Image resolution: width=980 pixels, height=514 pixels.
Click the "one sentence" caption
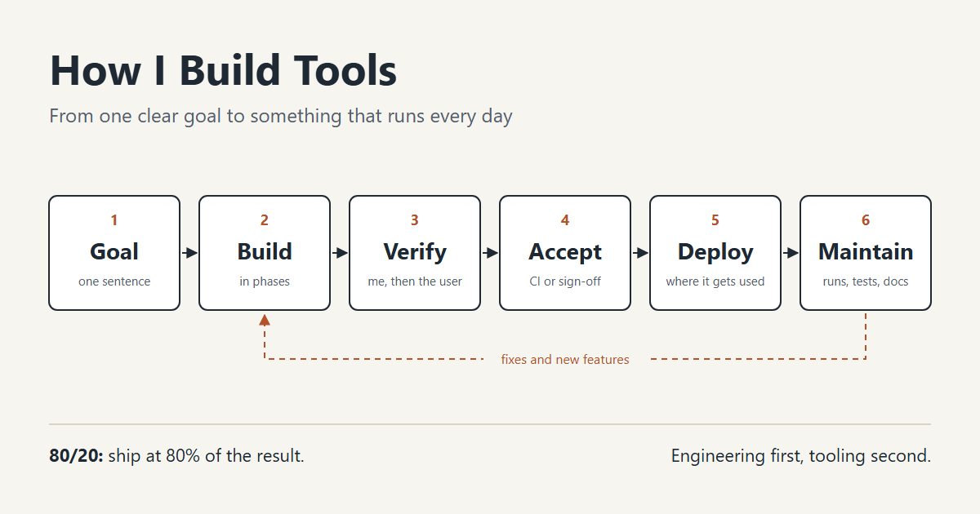pyautogui.click(x=114, y=281)
